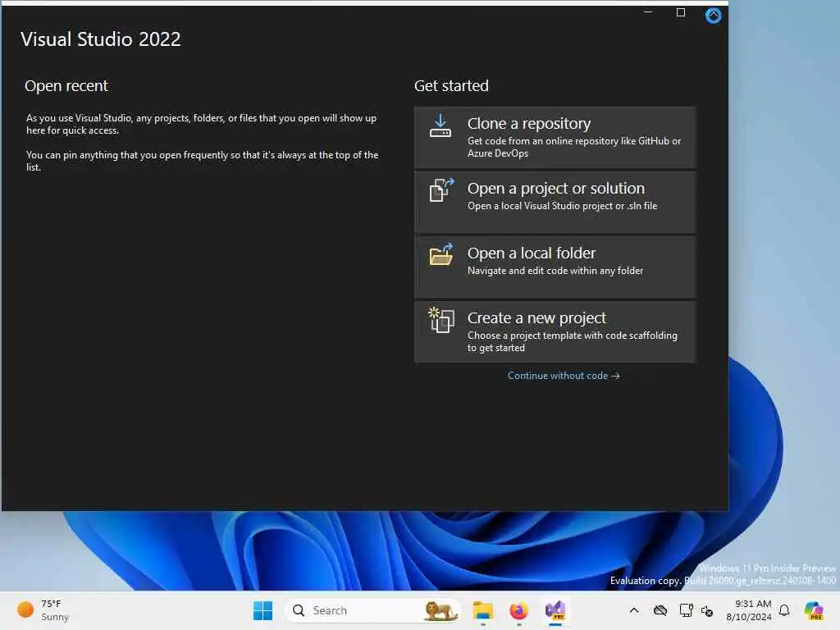Maximize the Visual Studio 2022 window
Image resolution: width=840 pixels, height=630 pixels.
[680, 12]
